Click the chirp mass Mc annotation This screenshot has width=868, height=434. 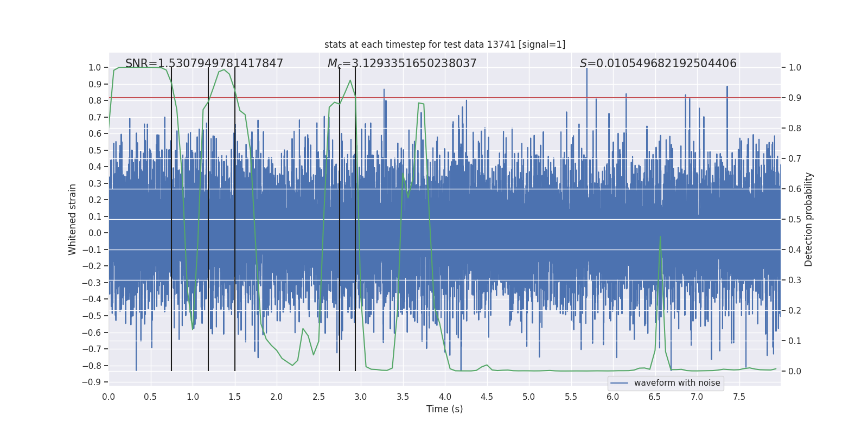(401, 63)
